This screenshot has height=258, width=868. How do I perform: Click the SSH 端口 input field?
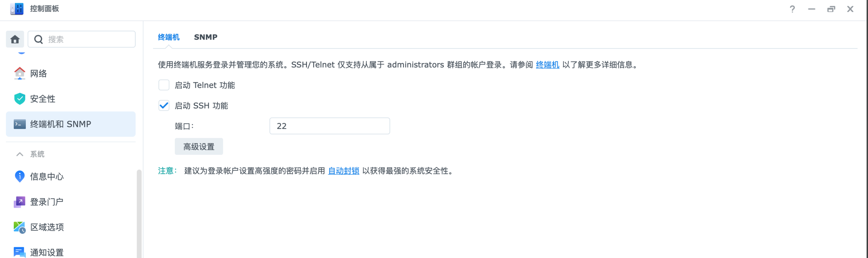click(x=329, y=126)
